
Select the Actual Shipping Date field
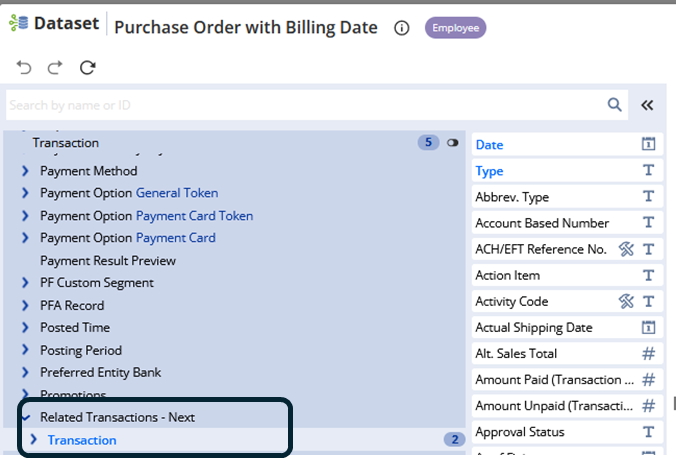567,327
